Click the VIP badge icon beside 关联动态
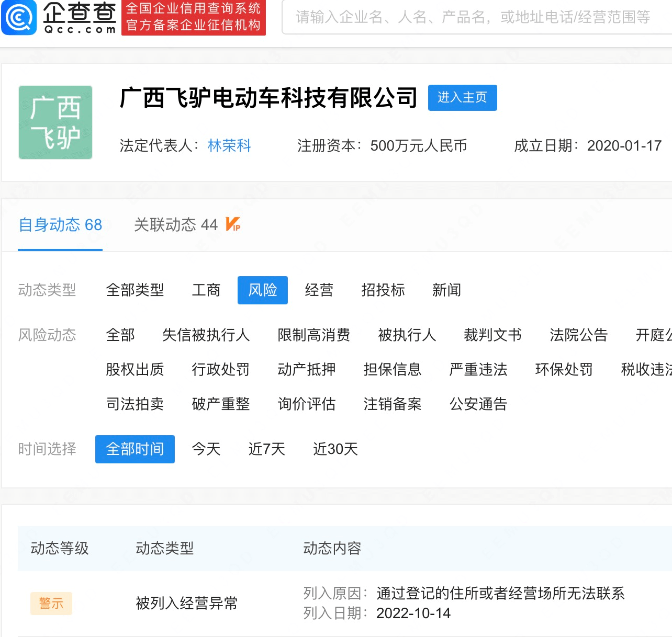This screenshot has width=672, height=637. pos(233,224)
